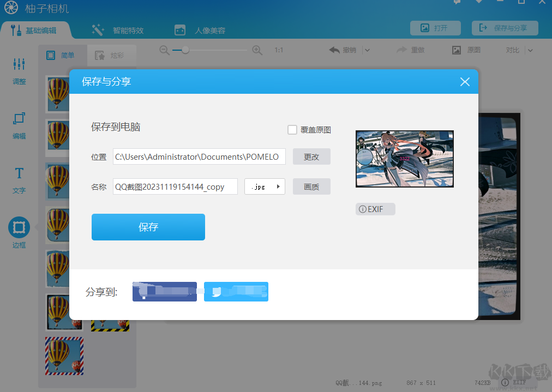
Task: Select the 文字 text tool
Action: (x=19, y=180)
